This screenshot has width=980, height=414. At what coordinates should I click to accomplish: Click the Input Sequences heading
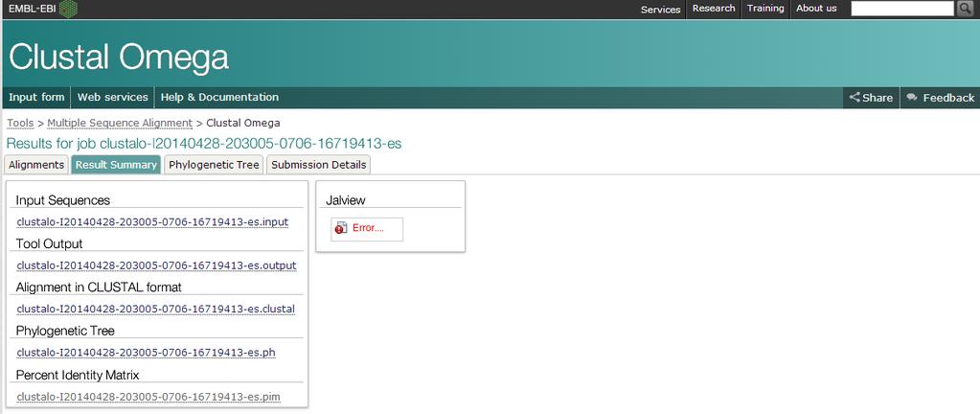(x=63, y=200)
